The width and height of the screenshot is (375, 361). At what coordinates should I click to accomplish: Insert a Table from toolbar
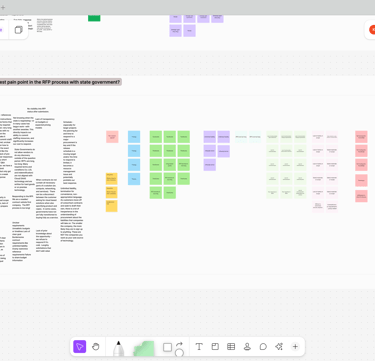click(231, 347)
